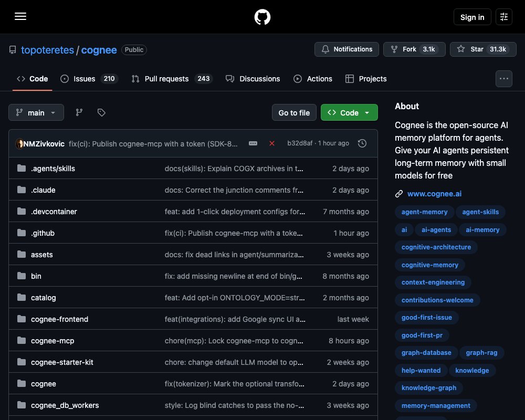Expand the green Code dropdown
Viewport: 525px width, 420px height.
[349, 112]
